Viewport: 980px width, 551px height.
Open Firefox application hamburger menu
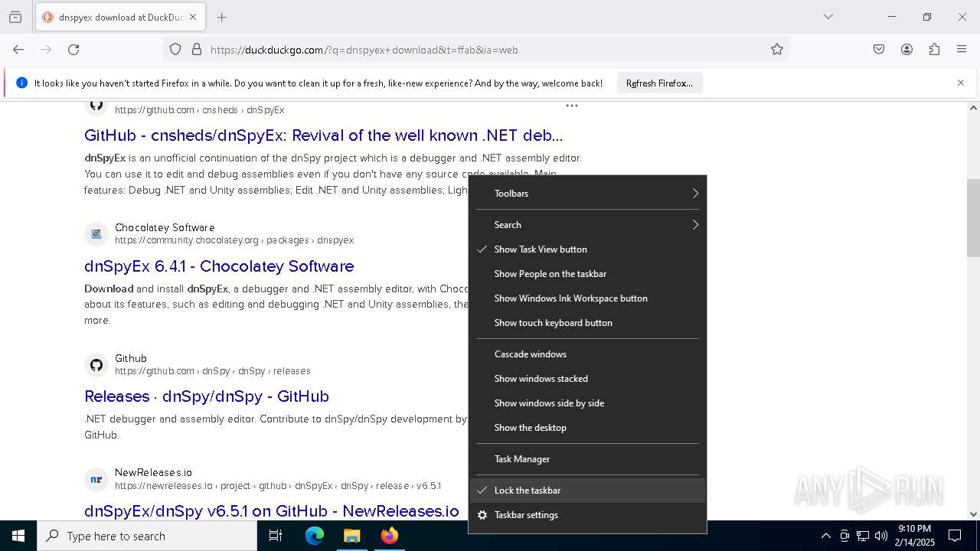pos(962,50)
